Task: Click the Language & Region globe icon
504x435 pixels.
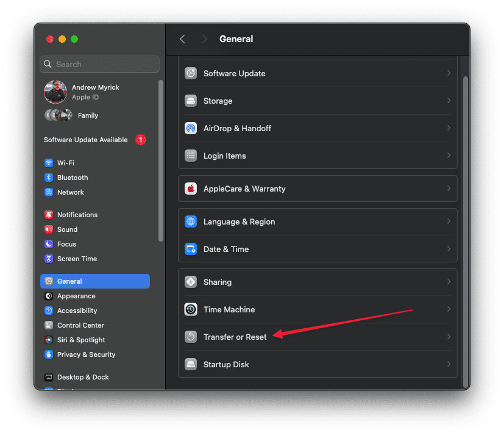Action: 191,221
